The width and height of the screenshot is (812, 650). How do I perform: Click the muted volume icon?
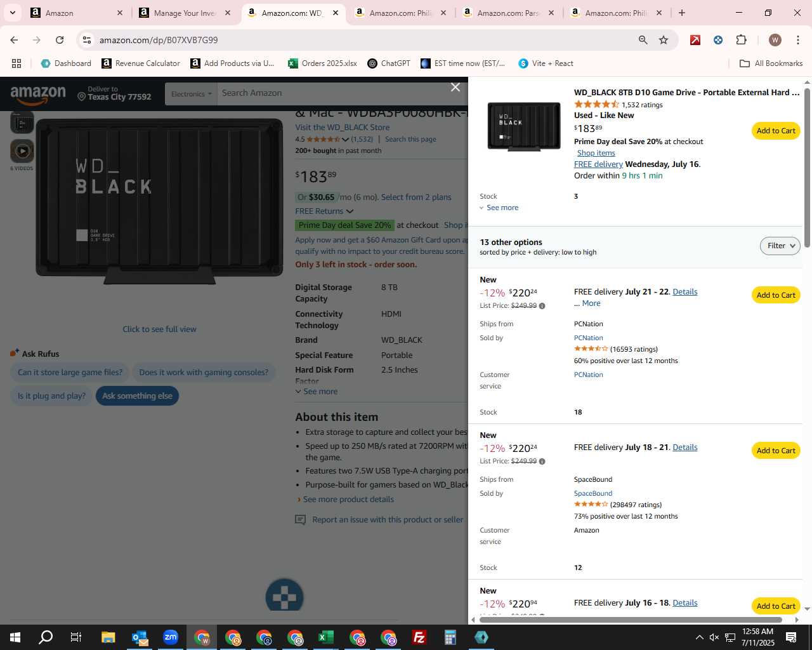tap(714, 637)
